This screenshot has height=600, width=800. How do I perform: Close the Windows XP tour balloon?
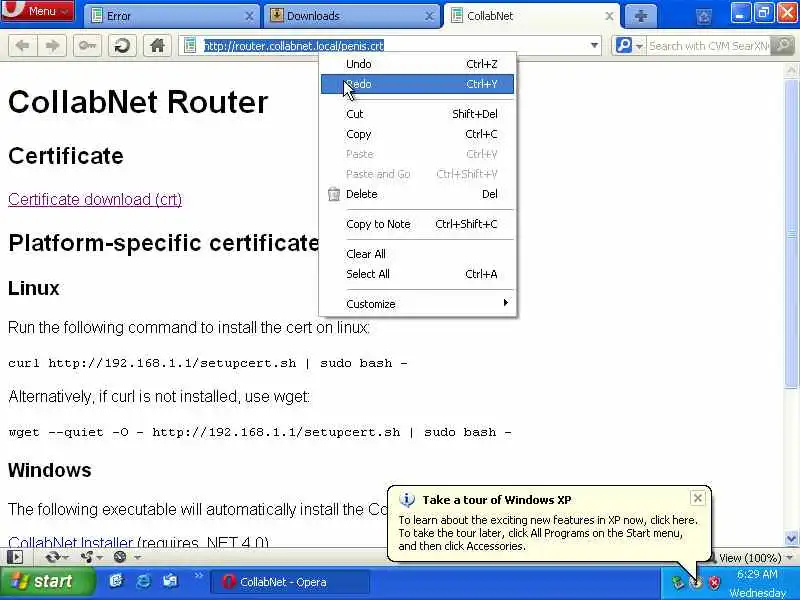point(697,498)
